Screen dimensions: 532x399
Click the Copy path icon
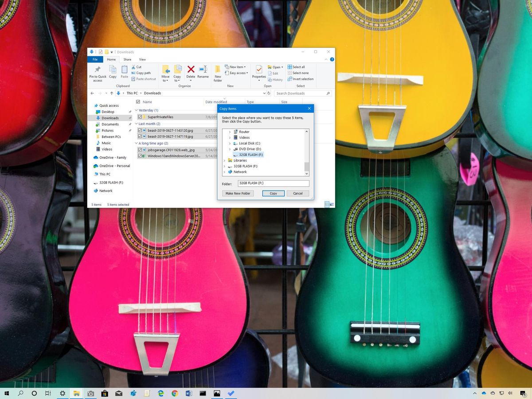(142, 73)
